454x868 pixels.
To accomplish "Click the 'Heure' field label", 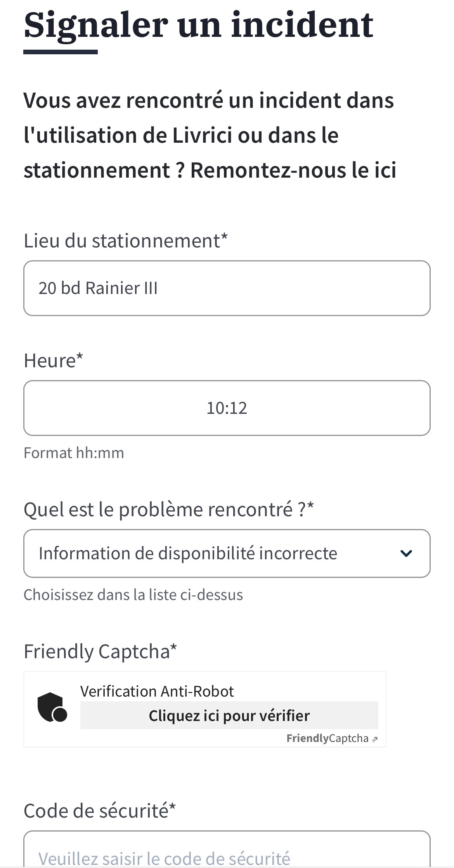I will coord(54,361).
